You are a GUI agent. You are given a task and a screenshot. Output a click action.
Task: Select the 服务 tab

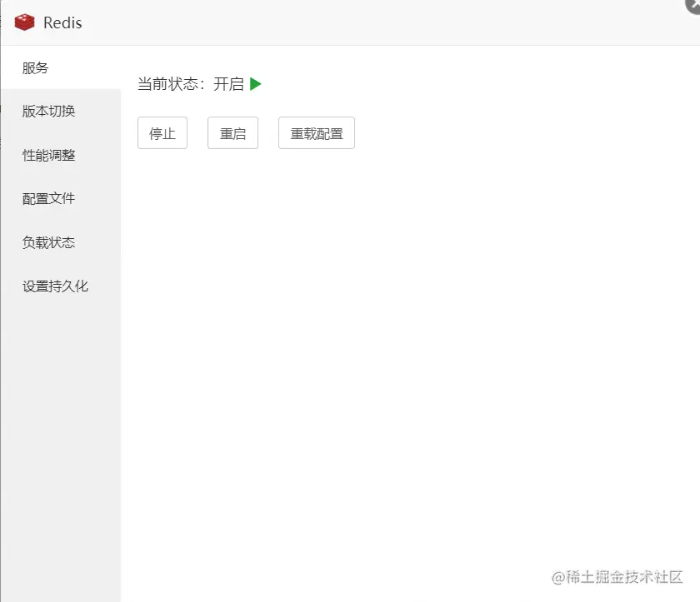click(61, 67)
